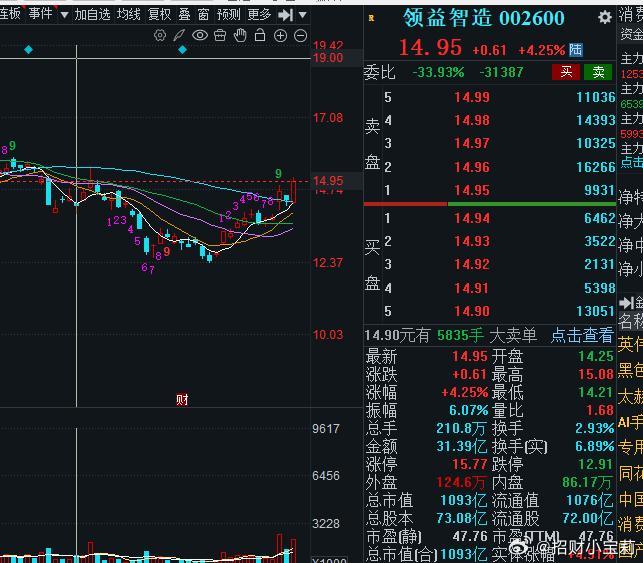The width and height of the screenshot is (643, 563).
Task: Select sell level 5 price 14.99
Action: coord(472,97)
